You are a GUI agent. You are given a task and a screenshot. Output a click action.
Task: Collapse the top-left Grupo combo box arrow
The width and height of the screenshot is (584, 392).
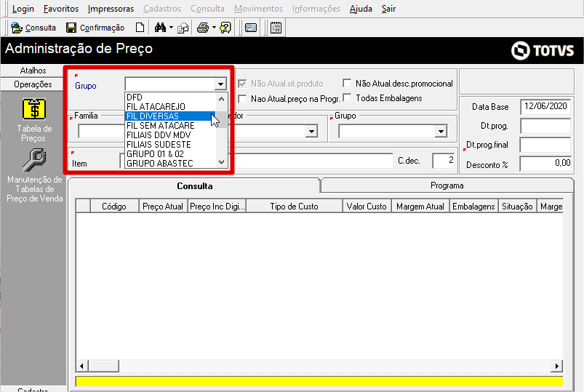[220, 84]
